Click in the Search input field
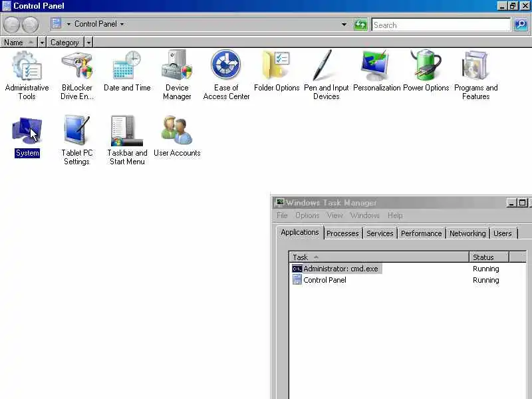Screen dimensions: 532x399 [x=441, y=25]
